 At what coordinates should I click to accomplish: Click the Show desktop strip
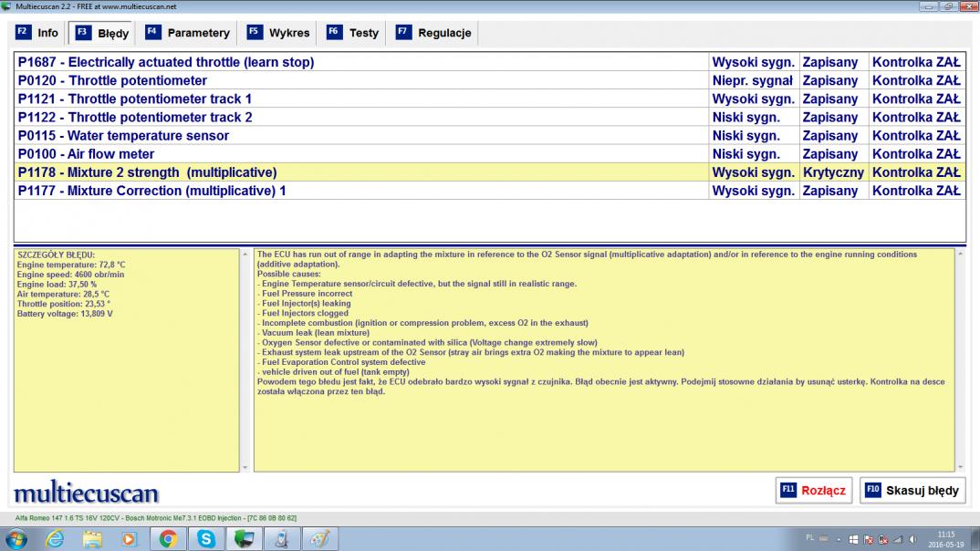975,538
